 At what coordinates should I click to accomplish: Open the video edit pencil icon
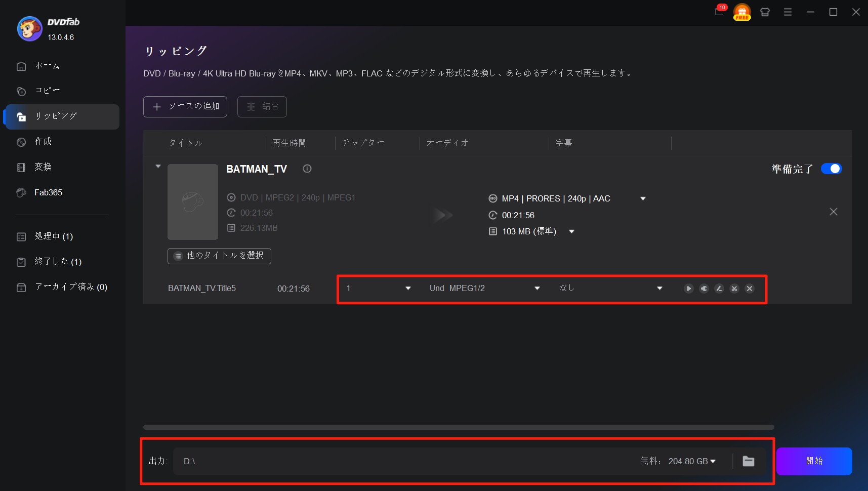pos(719,289)
